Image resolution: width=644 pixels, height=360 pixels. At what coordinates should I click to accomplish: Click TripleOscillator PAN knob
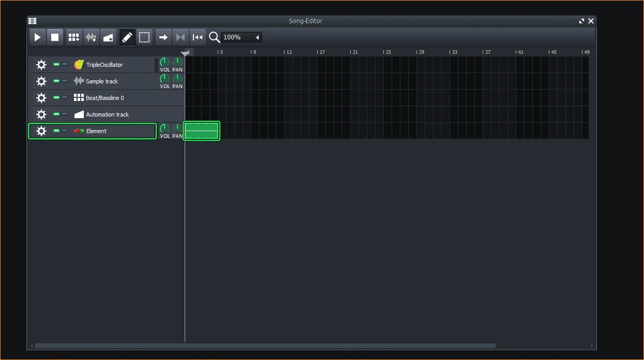coord(177,63)
